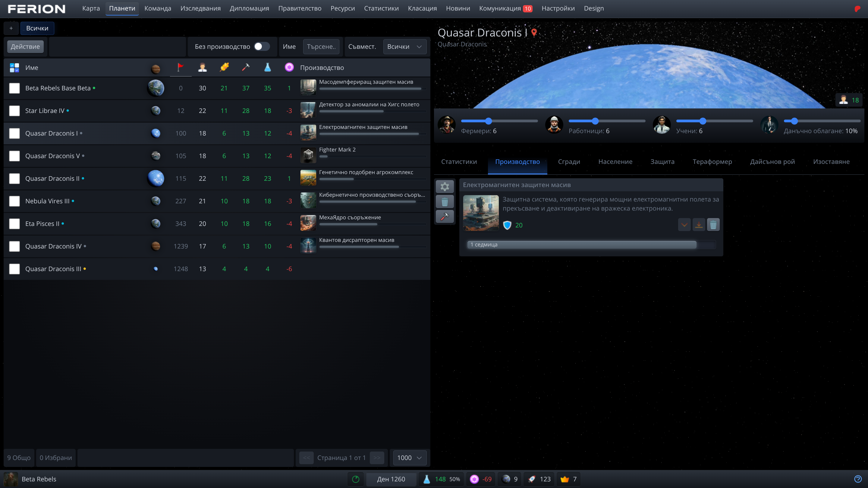Click the trash icon in the production sidebar
868x488 pixels.
445,202
